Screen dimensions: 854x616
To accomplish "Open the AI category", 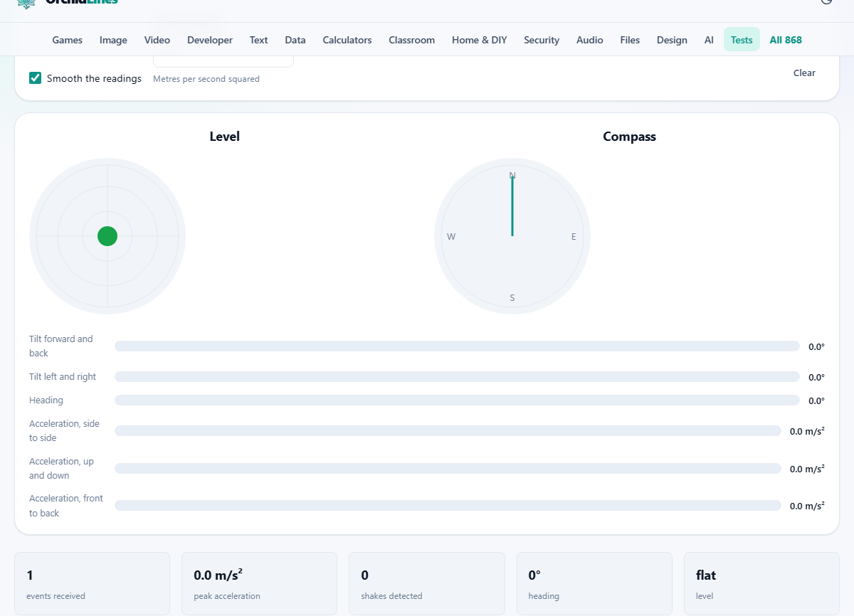I will click(x=709, y=40).
